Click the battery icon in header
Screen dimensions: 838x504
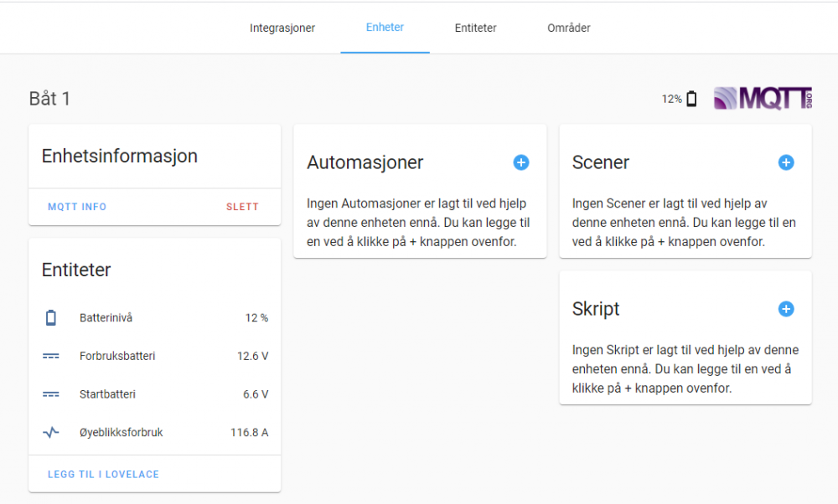coord(691,99)
